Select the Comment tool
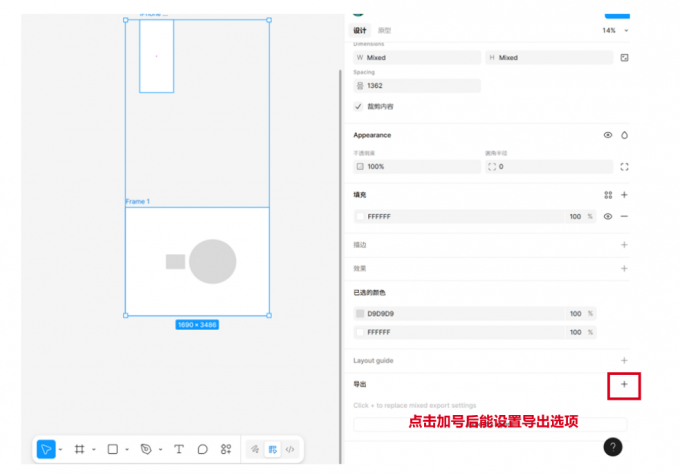The height and width of the screenshot is (473, 680). pos(202,449)
